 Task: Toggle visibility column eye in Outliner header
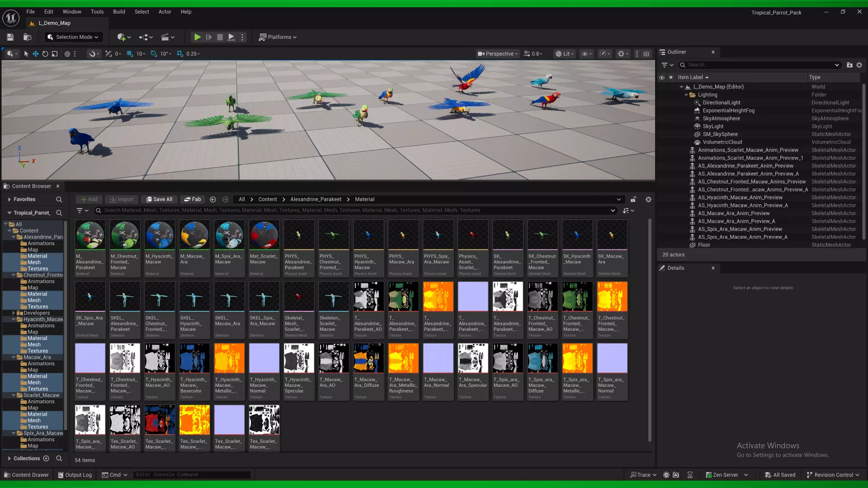click(662, 77)
